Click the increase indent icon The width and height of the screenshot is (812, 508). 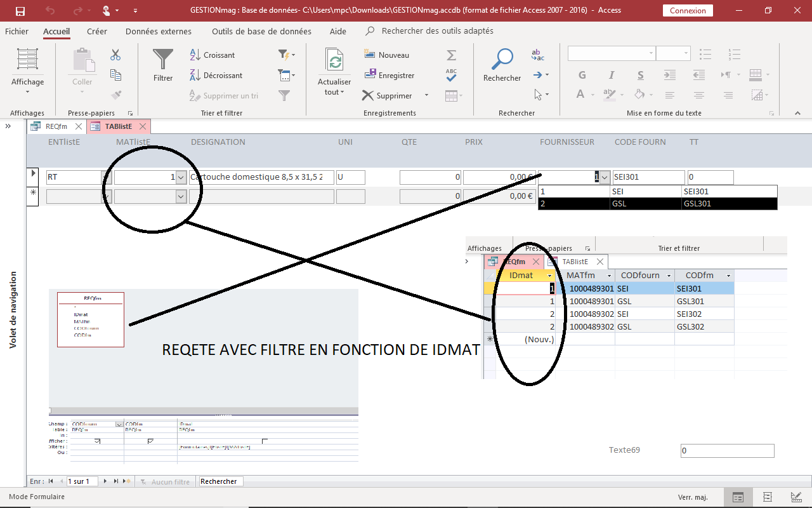pos(670,75)
